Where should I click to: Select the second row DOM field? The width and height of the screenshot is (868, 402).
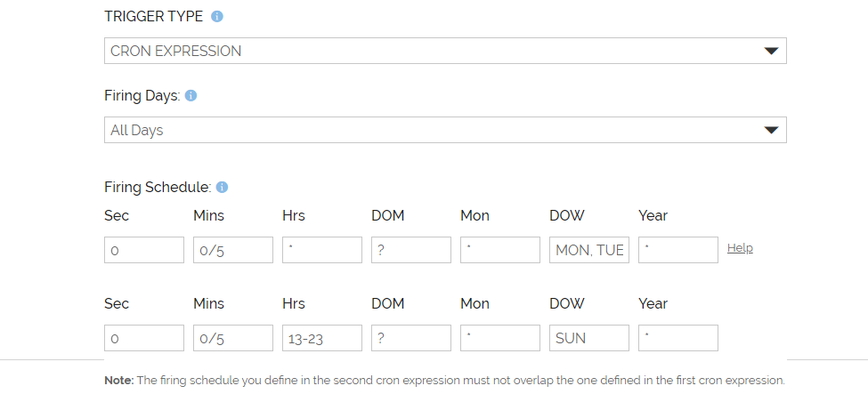pyautogui.click(x=411, y=338)
